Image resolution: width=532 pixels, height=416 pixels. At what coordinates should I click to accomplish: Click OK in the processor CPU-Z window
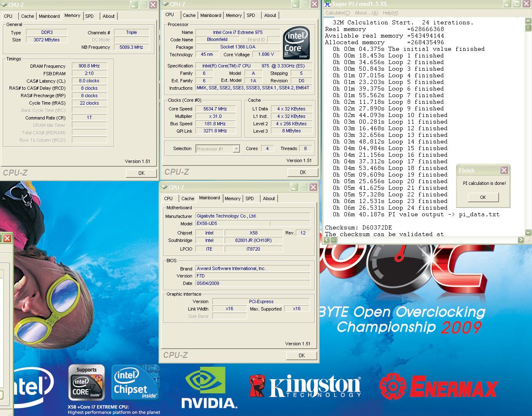pos(303,172)
